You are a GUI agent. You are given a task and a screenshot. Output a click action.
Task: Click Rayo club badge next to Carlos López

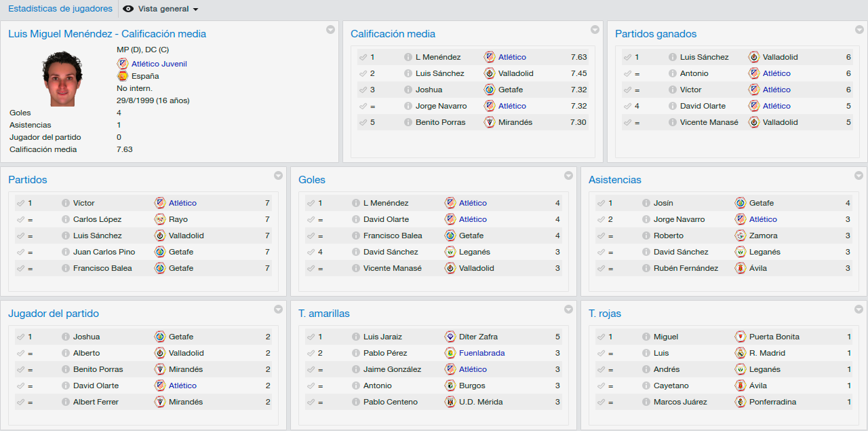coord(160,219)
